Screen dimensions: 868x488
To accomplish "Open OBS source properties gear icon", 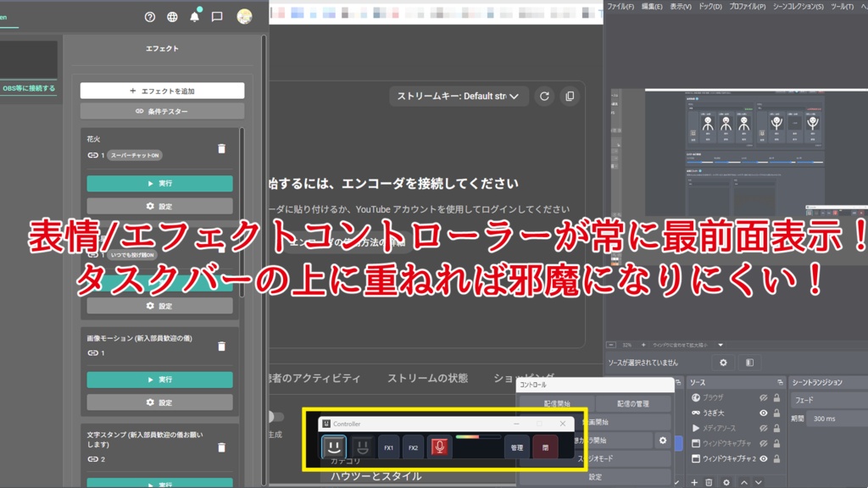I will tap(723, 363).
